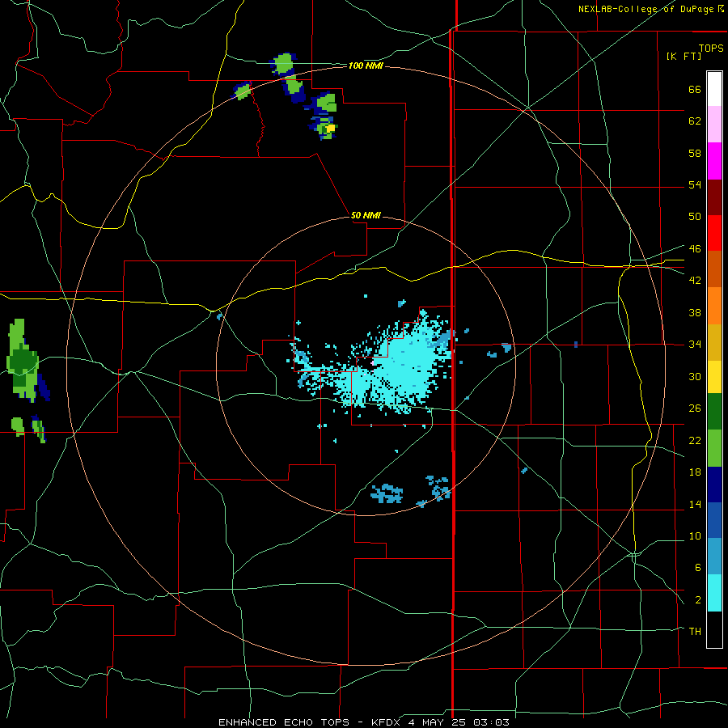This screenshot has height=728, width=728.
Task: Click the legend value "30"
Action: [695, 376]
